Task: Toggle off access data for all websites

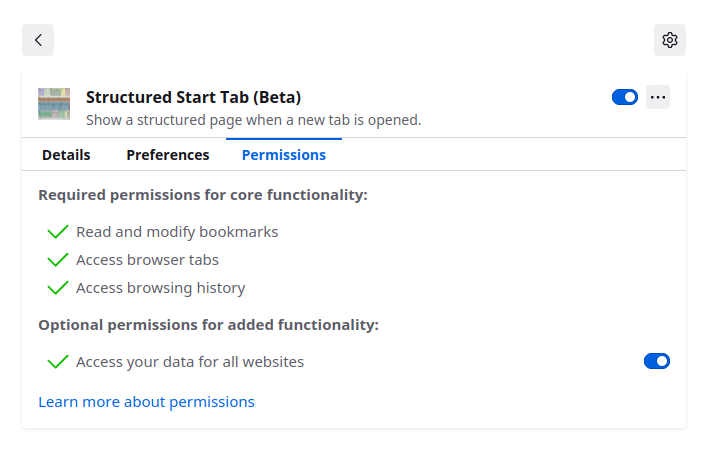Action: pyautogui.click(x=657, y=361)
